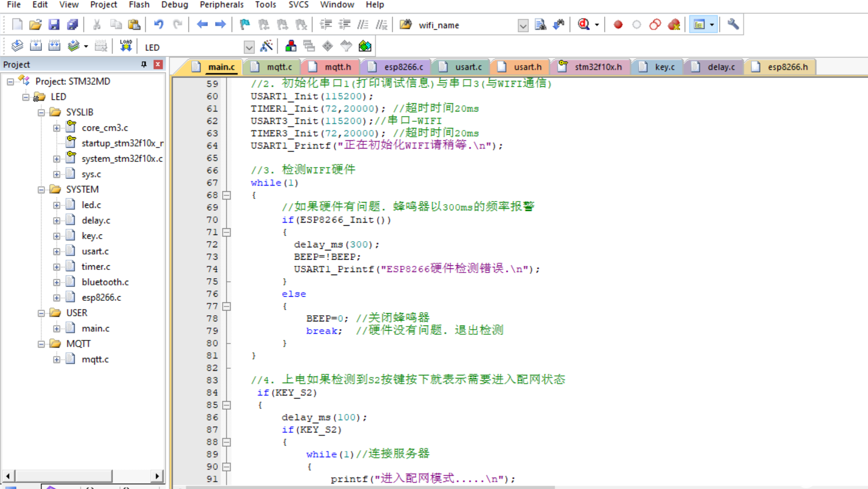Screen dimensions: 868x489
Task: Open the Peripherals menu
Action: (221, 5)
